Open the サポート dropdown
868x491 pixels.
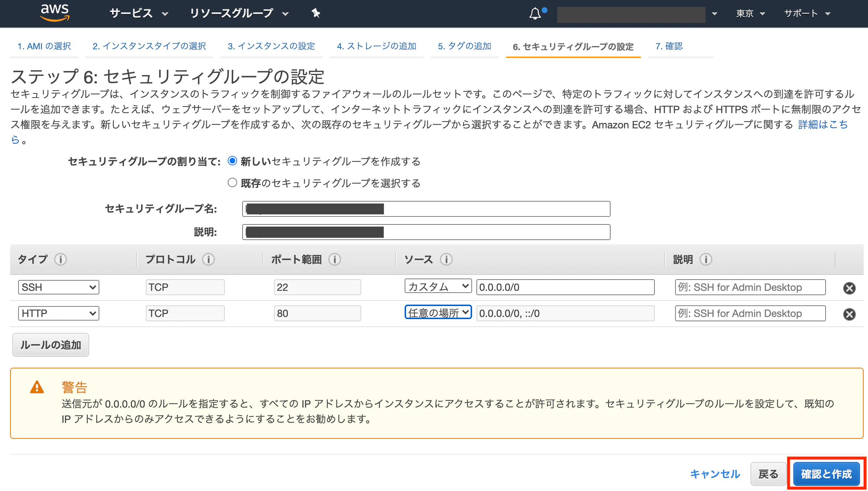(807, 13)
